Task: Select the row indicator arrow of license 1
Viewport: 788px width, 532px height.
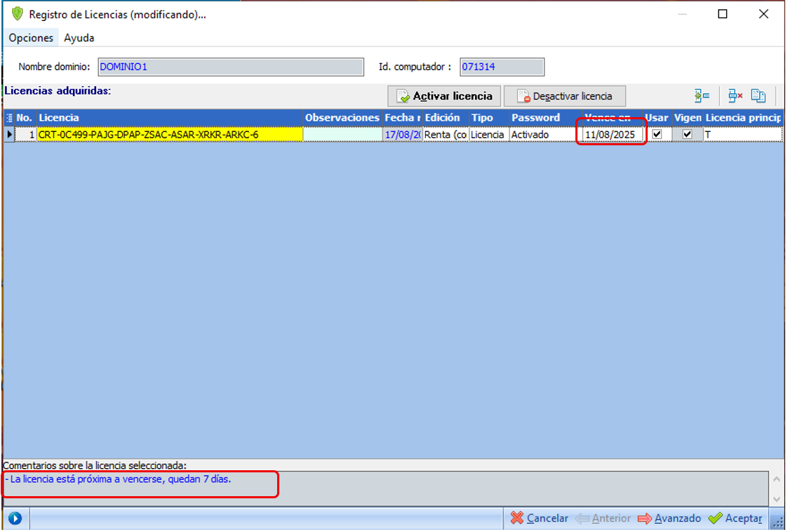Action: click(9, 134)
